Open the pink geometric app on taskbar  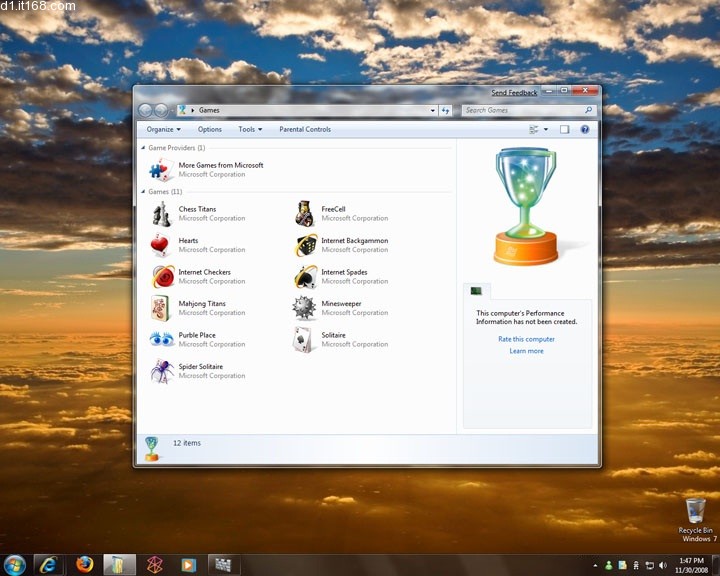pyautogui.click(x=155, y=565)
